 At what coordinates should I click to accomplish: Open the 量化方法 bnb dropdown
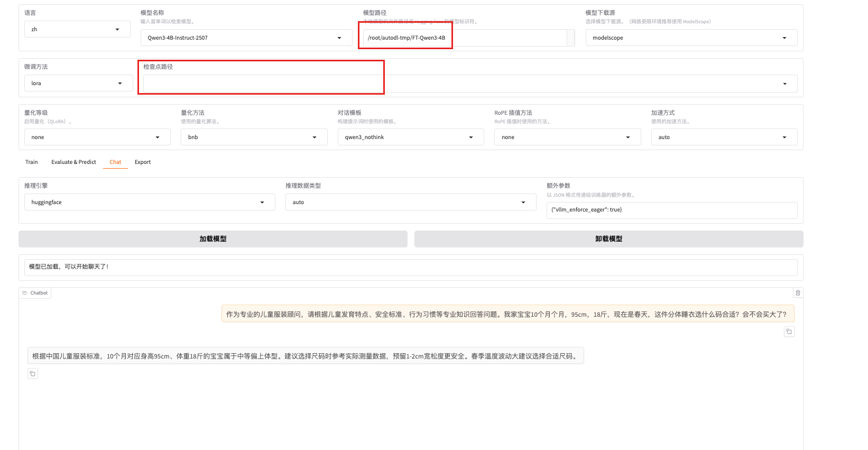[254, 137]
